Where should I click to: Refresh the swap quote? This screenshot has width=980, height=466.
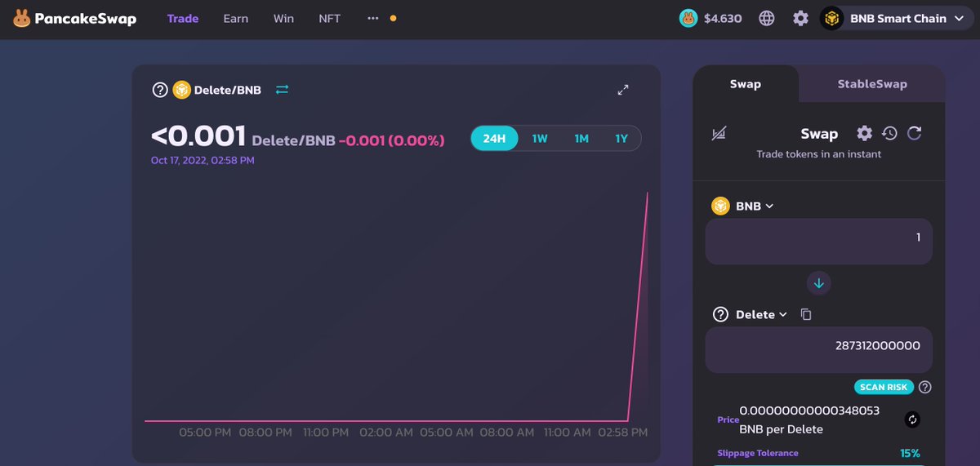click(915, 133)
